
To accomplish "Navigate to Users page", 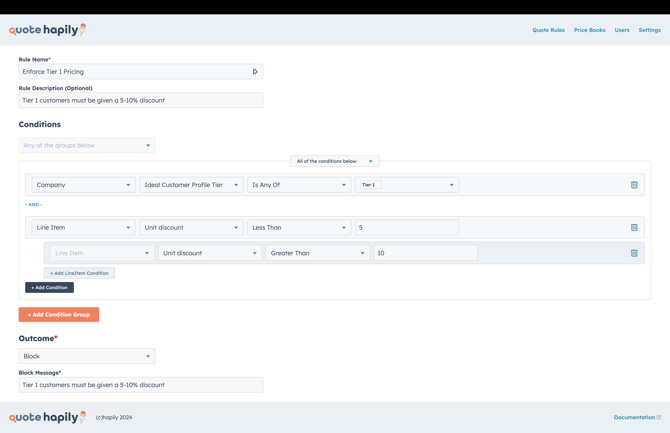I will 622,30.
